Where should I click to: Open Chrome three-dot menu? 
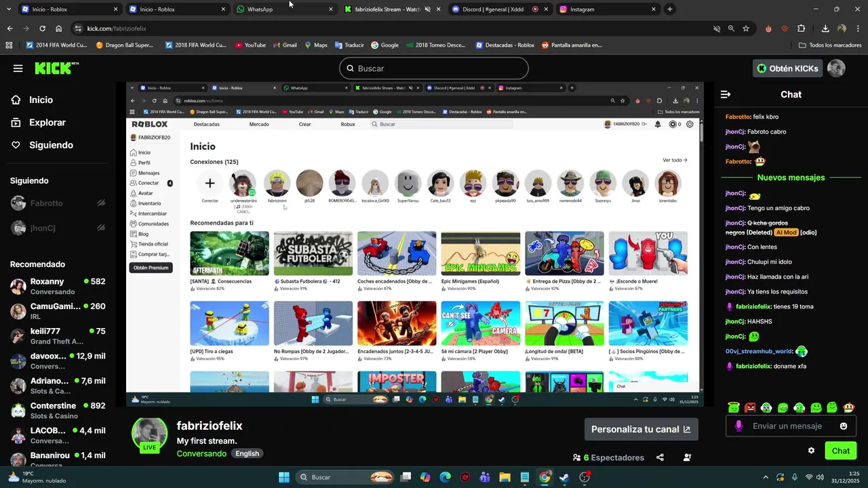[x=857, y=28]
